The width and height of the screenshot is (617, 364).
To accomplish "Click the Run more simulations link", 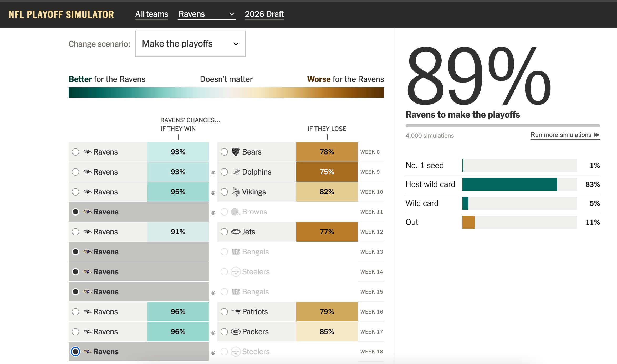I will click(x=560, y=135).
